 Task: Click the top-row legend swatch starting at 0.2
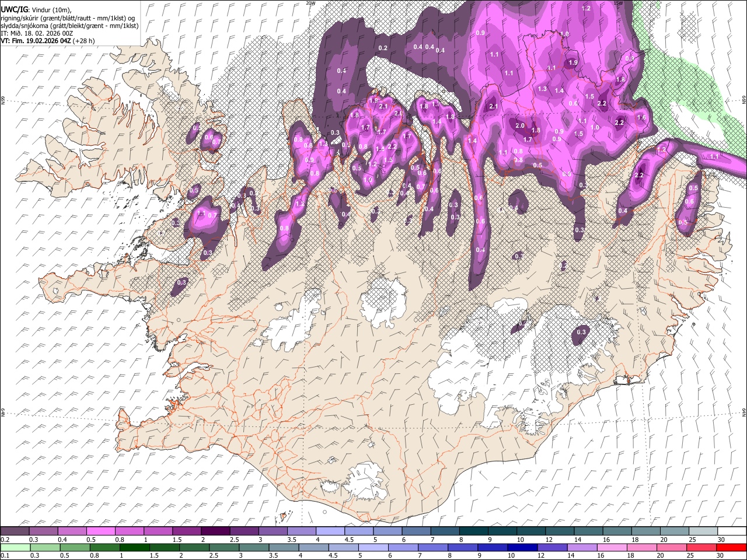pos(15,531)
